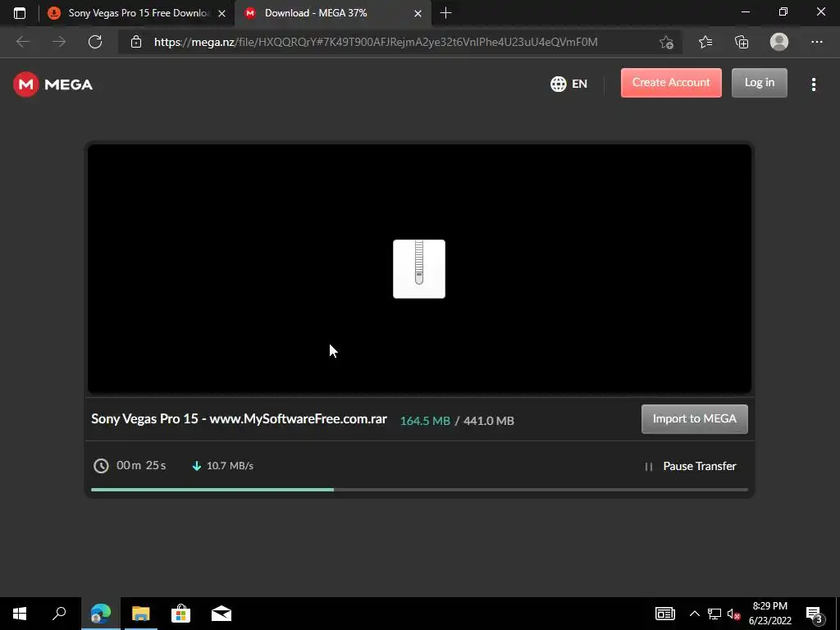Image resolution: width=840 pixels, height=630 pixels.
Task: Add this page to favorites star
Action: pyautogui.click(x=666, y=42)
